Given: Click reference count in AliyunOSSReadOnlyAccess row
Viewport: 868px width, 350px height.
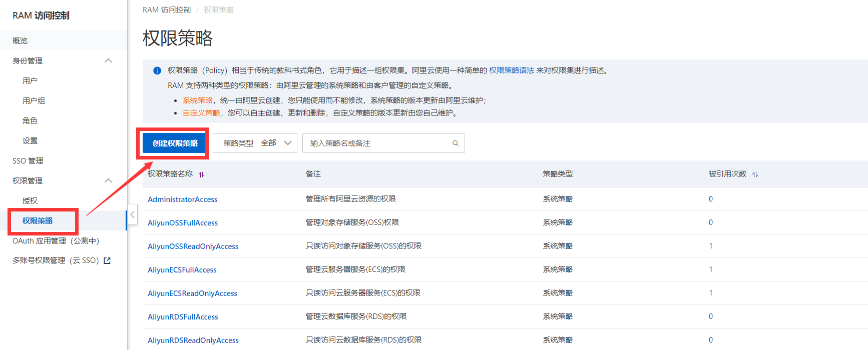Looking at the screenshot, I should [x=711, y=246].
